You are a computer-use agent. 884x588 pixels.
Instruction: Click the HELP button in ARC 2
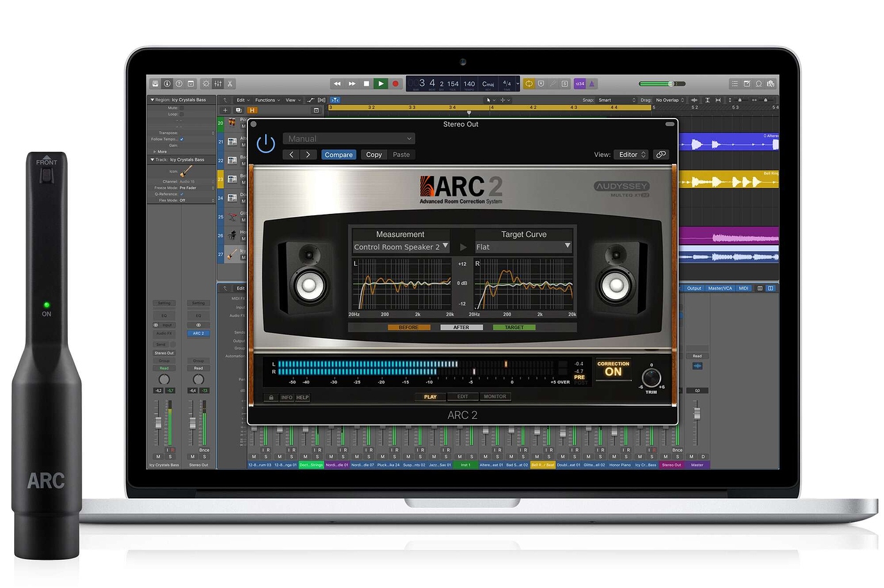pyautogui.click(x=302, y=397)
